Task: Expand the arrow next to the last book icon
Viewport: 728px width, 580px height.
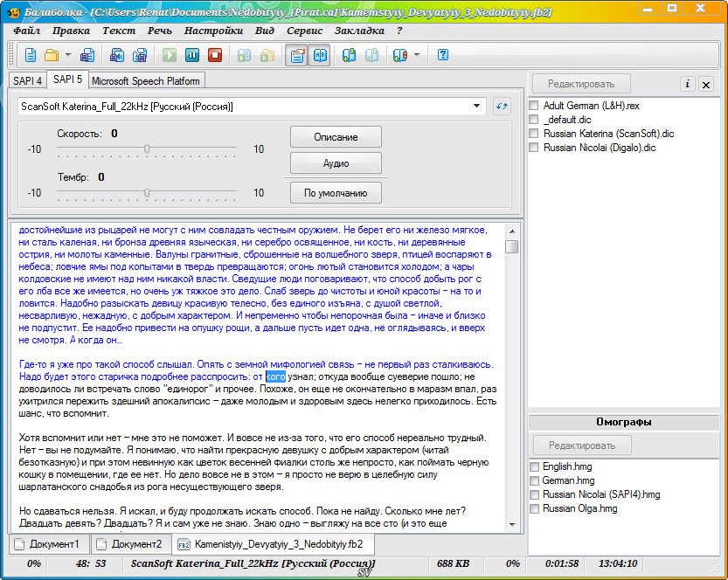Action: 417,55
